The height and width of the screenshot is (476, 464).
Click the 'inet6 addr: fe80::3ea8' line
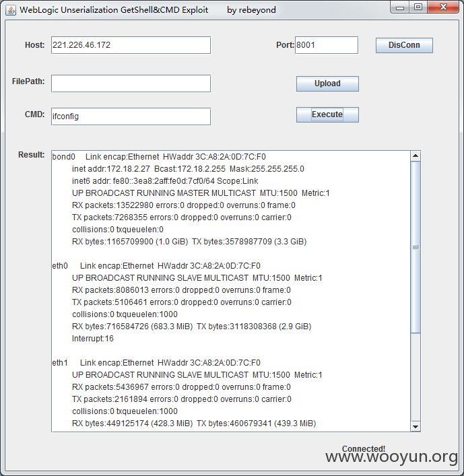coord(165,181)
